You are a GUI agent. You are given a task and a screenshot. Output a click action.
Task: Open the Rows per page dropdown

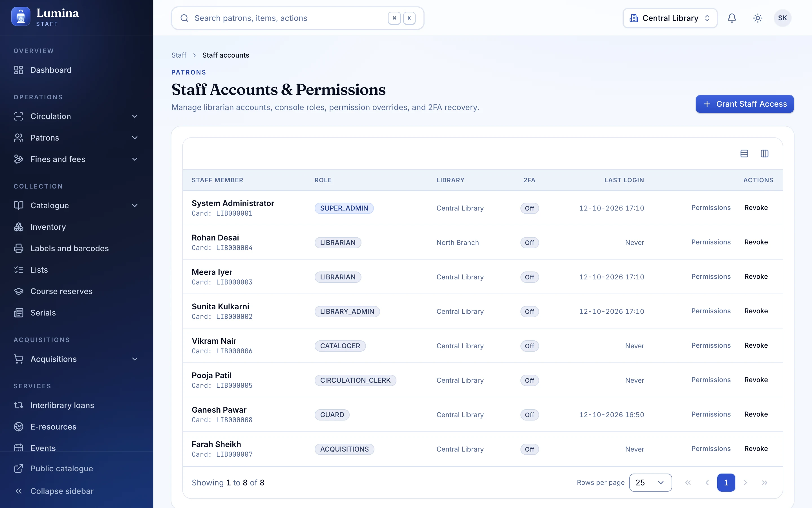coord(650,483)
